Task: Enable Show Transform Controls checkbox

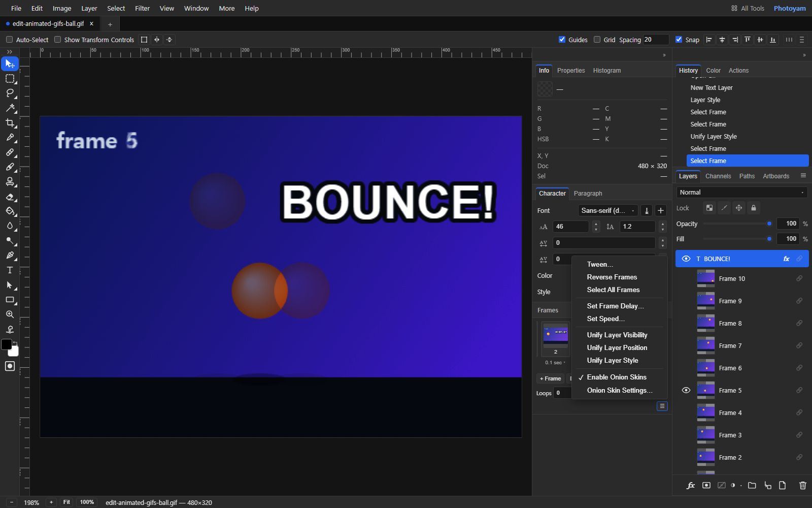Action: click(x=57, y=40)
